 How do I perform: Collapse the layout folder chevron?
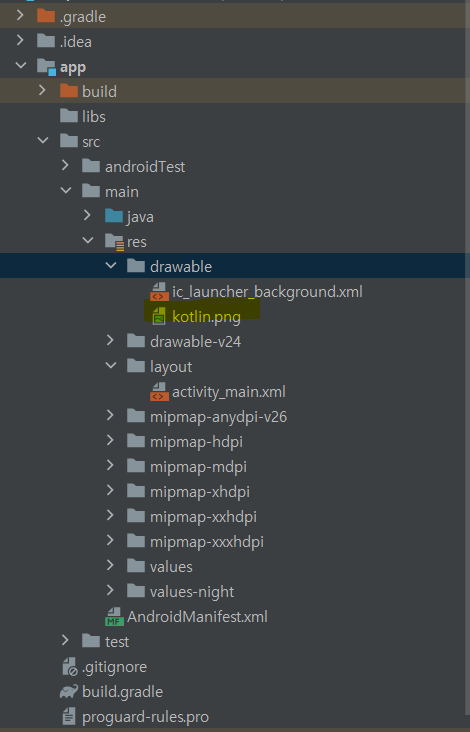111,366
